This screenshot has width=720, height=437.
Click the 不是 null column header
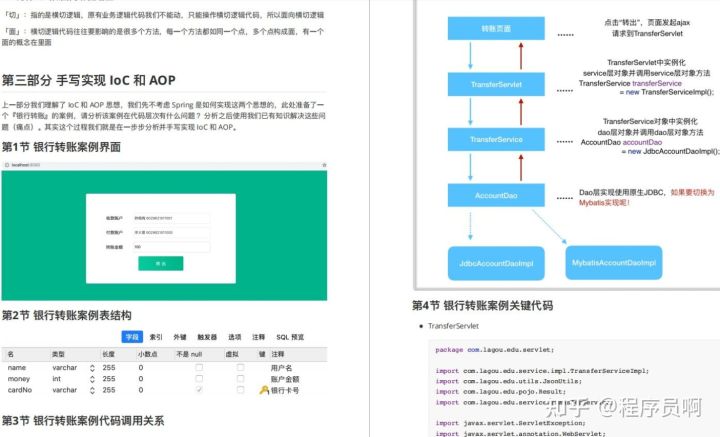tap(189, 354)
